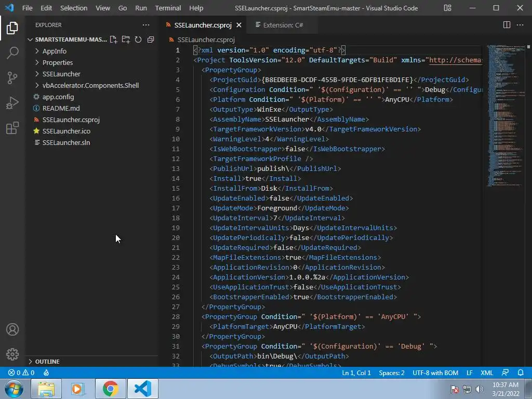Open the Explorer view in activity bar

coord(12,28)
